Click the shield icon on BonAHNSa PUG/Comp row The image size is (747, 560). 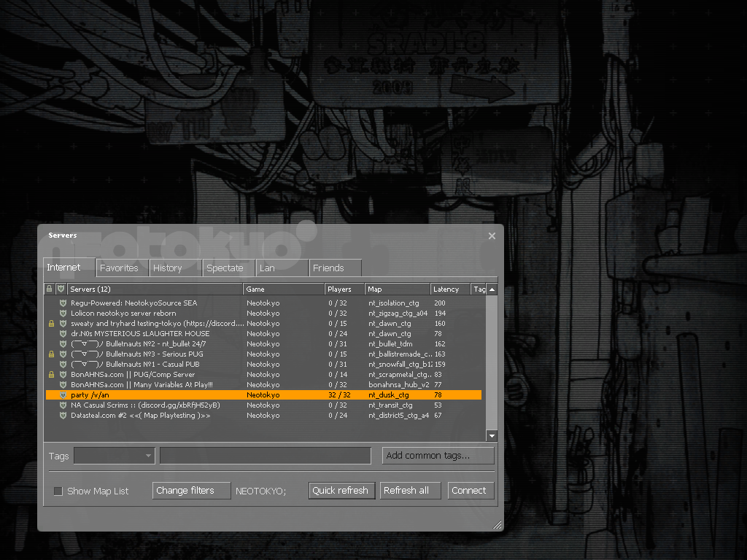63,374
